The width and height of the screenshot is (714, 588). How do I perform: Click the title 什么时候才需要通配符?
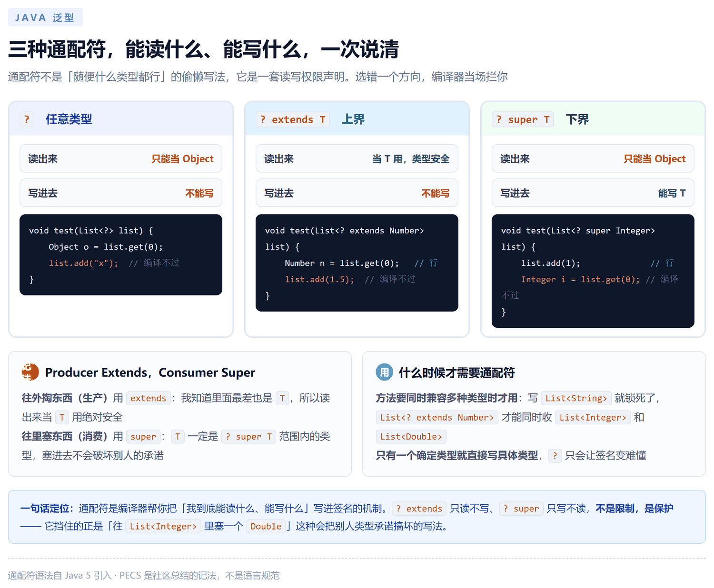coord(457,372)
